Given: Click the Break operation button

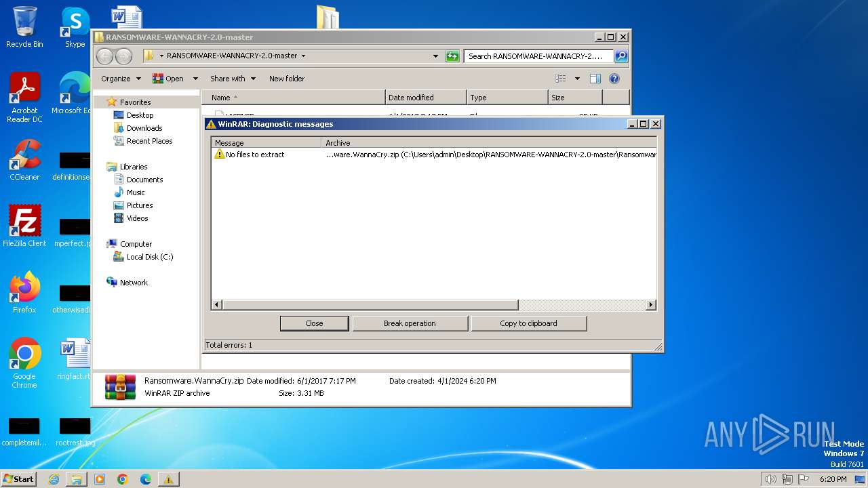Looking at the screenshot, I should click(x=410, y=323).
